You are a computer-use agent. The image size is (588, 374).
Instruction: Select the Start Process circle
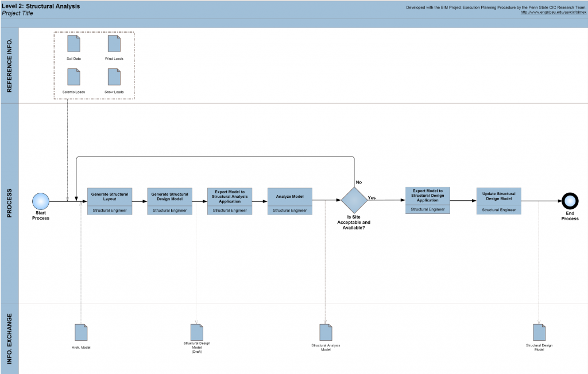pos(41,201)
